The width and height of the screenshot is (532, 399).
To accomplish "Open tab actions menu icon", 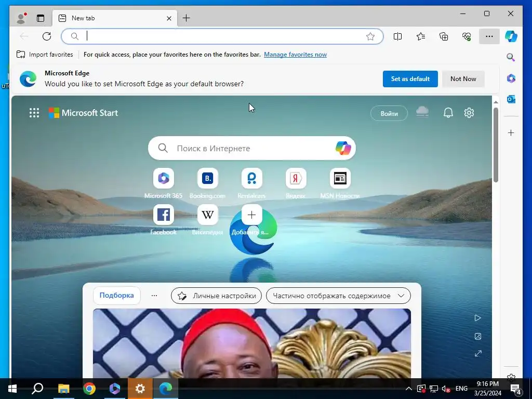I will [x=41, y=18].
